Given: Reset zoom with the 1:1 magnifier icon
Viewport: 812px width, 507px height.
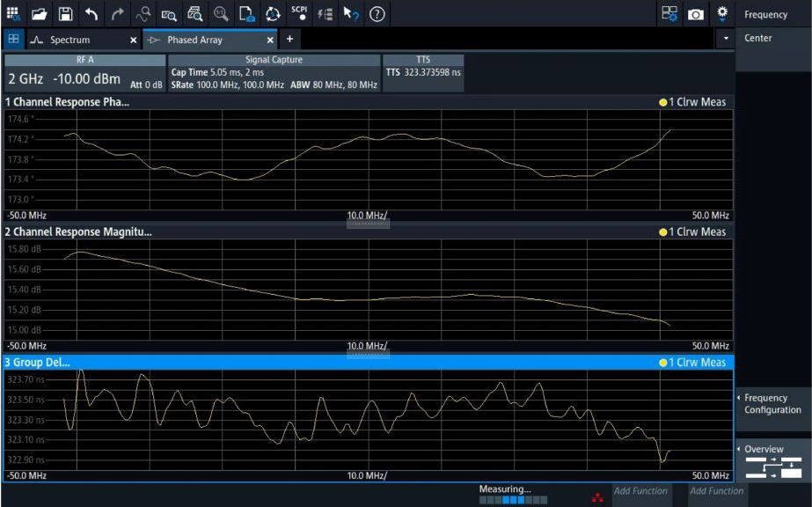Looking at the screenshot, I should 221,13.
